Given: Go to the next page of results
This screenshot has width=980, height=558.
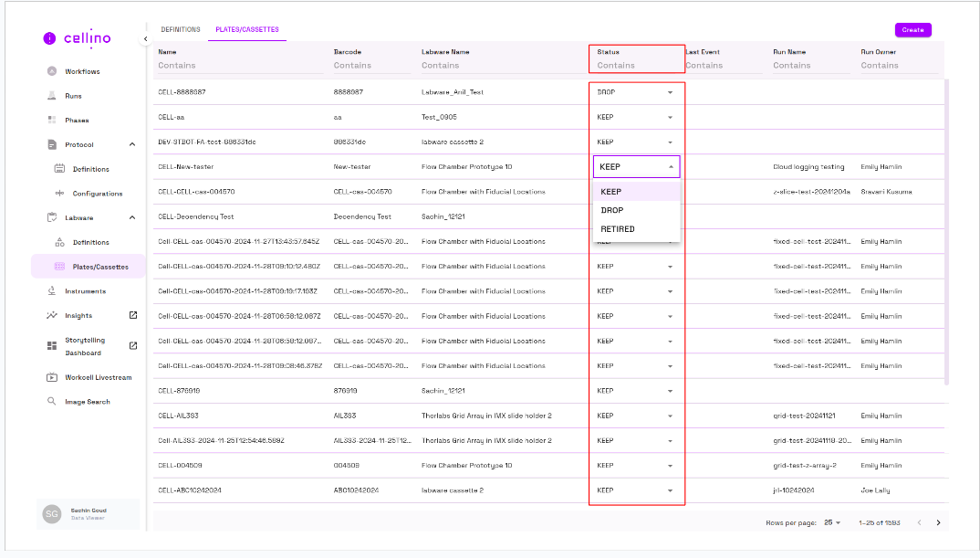Looking at the screenshot, I should pyautogui.click(x=938, y=522).
